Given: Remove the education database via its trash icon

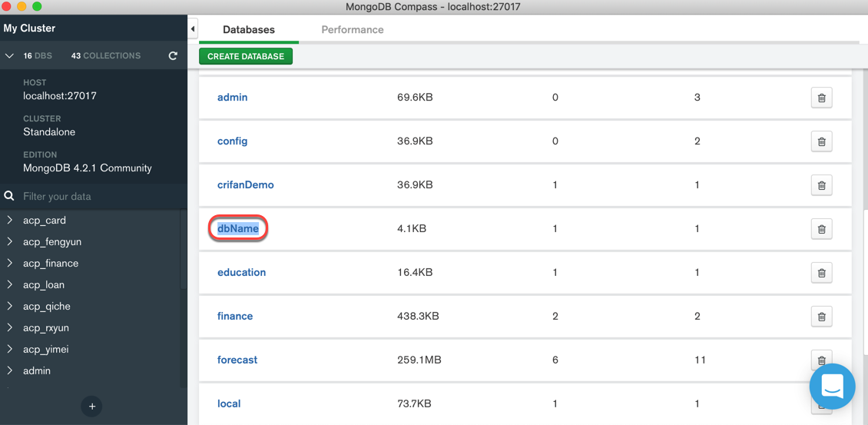Looking at the screenshot, I should [x=821, y=273].
